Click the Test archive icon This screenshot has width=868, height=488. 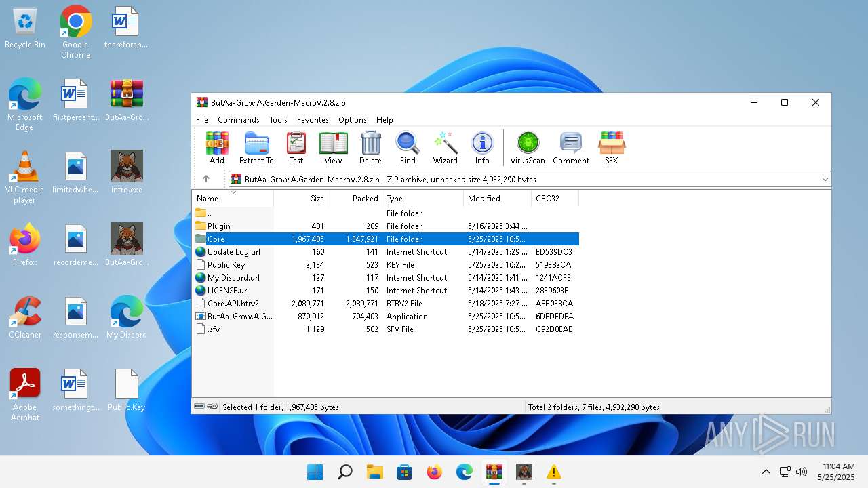[x=296, y=148]
